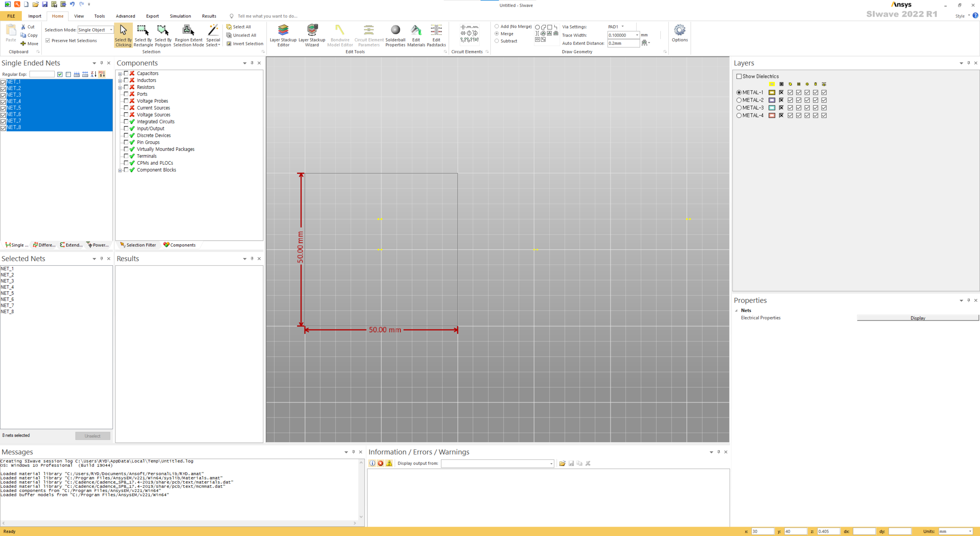The image size is (980, 536).
Task: Open Solderball Properties tool
Action: coord(395,35)
